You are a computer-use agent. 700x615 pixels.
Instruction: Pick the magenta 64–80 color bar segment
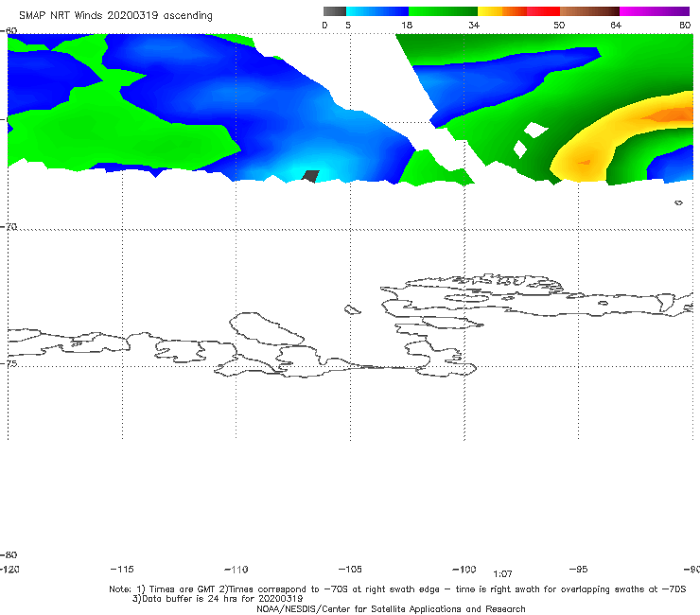(654, 11)
